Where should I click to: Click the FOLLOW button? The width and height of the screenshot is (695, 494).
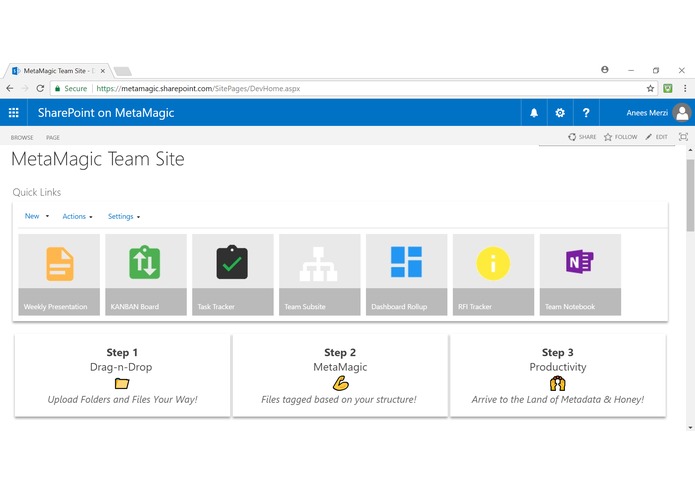pyautogui.click(x=621, y=137)
